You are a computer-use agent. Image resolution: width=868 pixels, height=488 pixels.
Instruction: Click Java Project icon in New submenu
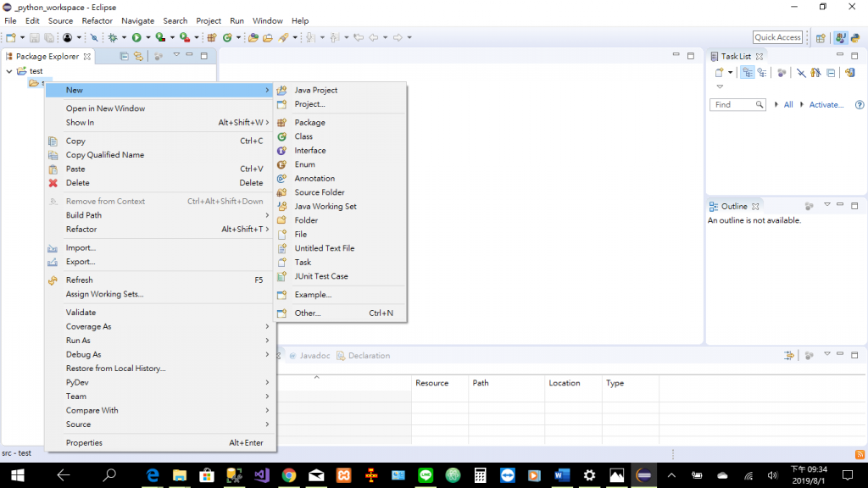[281, 90]
